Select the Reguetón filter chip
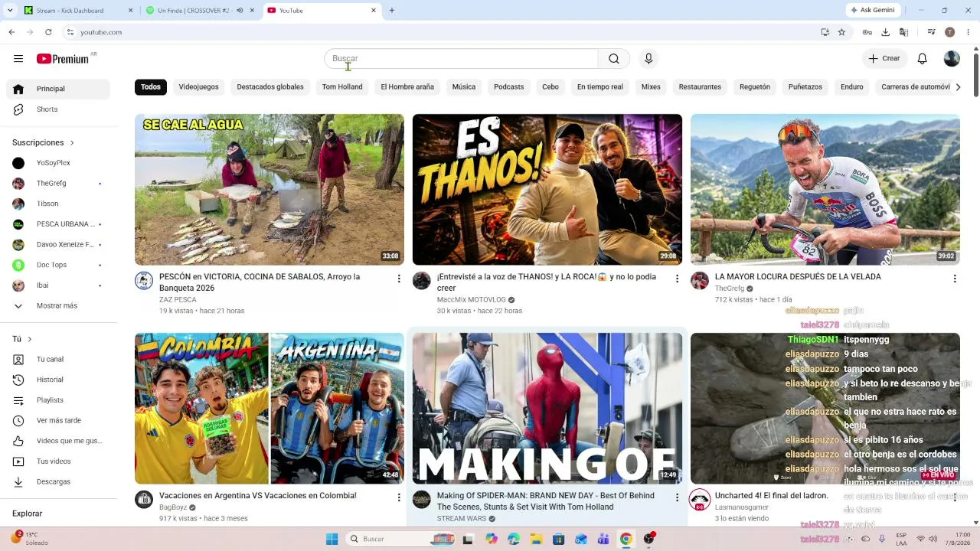Image resolution: width=980 pixels, height=551 pixels. point(755,87)
